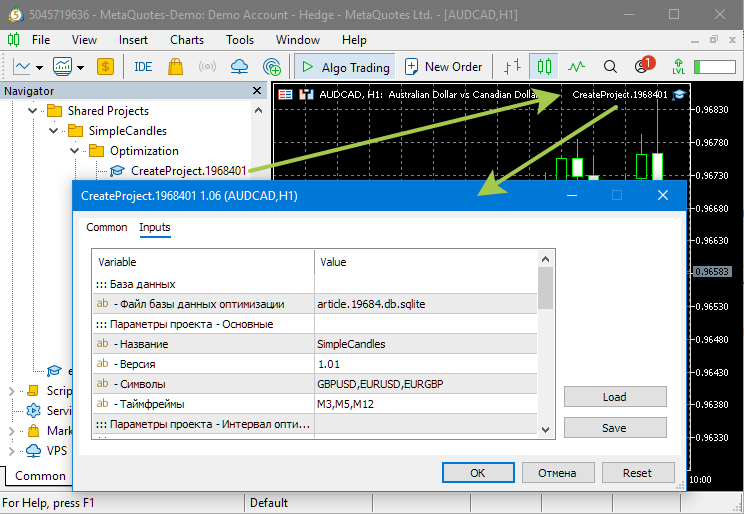Click the Load button
744x514 pixels.
[x=615, y=397]
